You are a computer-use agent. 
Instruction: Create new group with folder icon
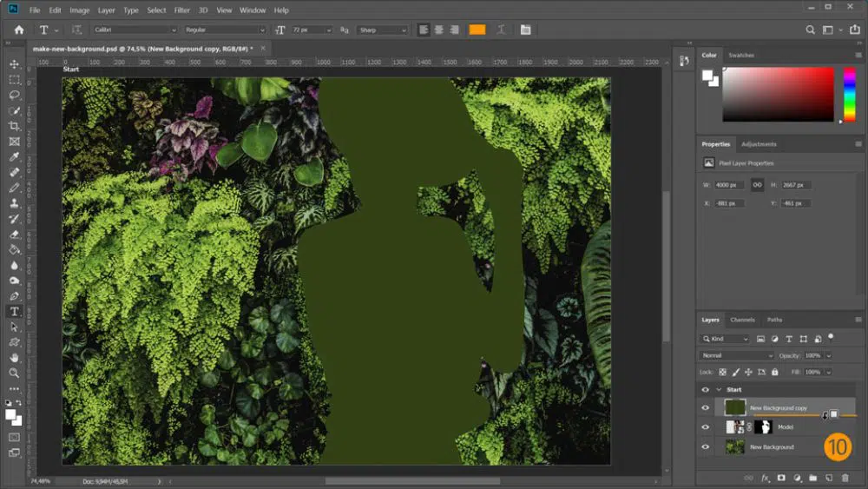(813, 478)
